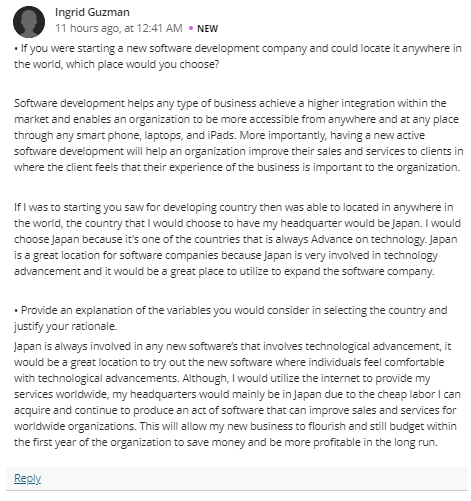The height and width of the screenshot is (501, 471).
Task: Click the line mentioning cheap labor in Japan
Action: [x=237, y=394]
